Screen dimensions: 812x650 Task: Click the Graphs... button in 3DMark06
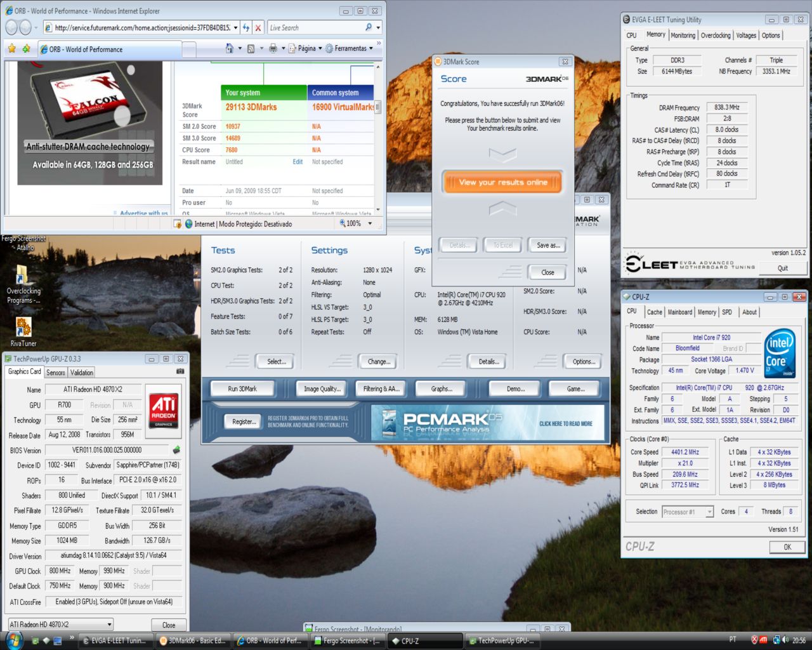442,389
